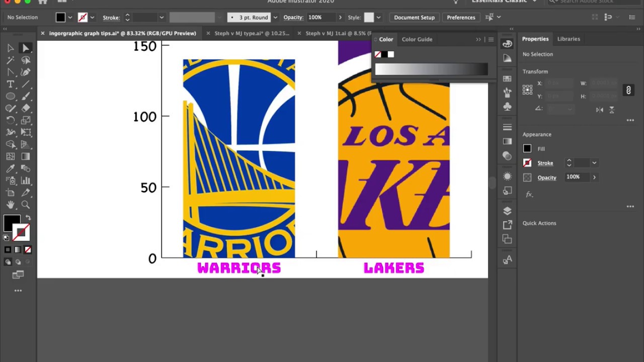Viewport: 644px width, 362px height.
Task: Select the Shape Builder tool
Action: (11, 144)
